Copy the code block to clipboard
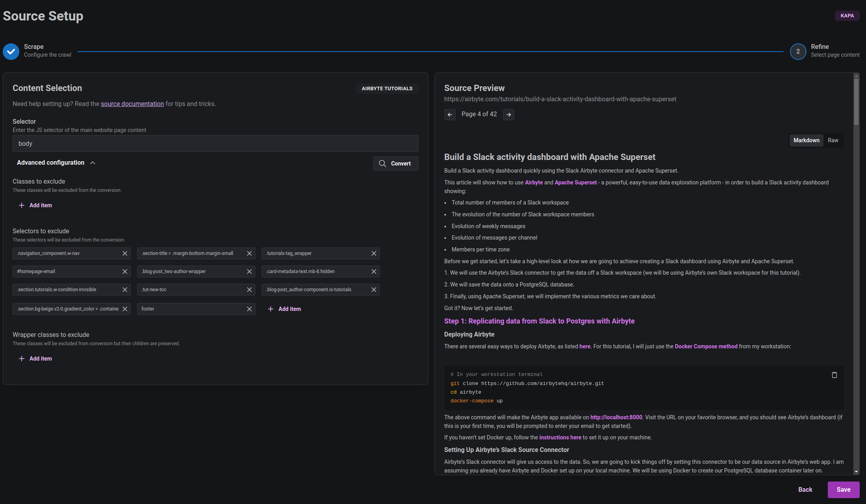 pyautogui.click(x=834, y=375)
